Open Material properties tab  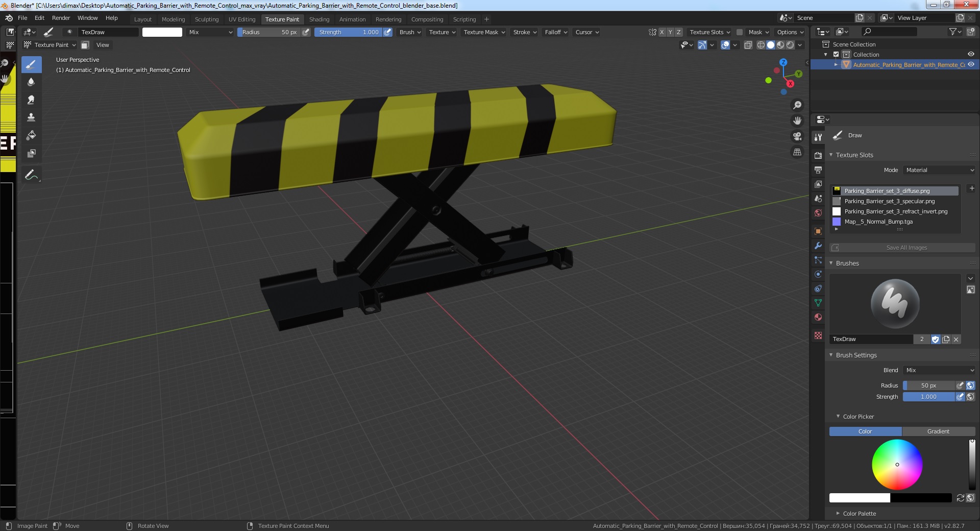click(818, 317)
